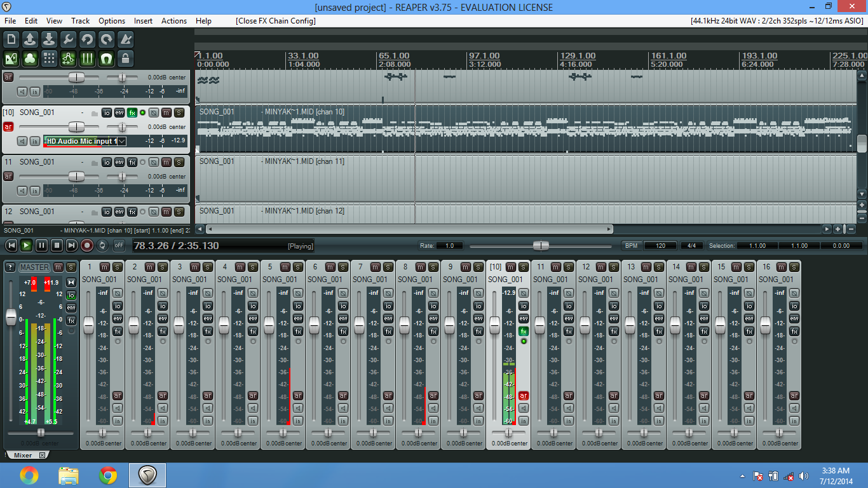Undo the last action in the toolbar

tap(88, 39)
